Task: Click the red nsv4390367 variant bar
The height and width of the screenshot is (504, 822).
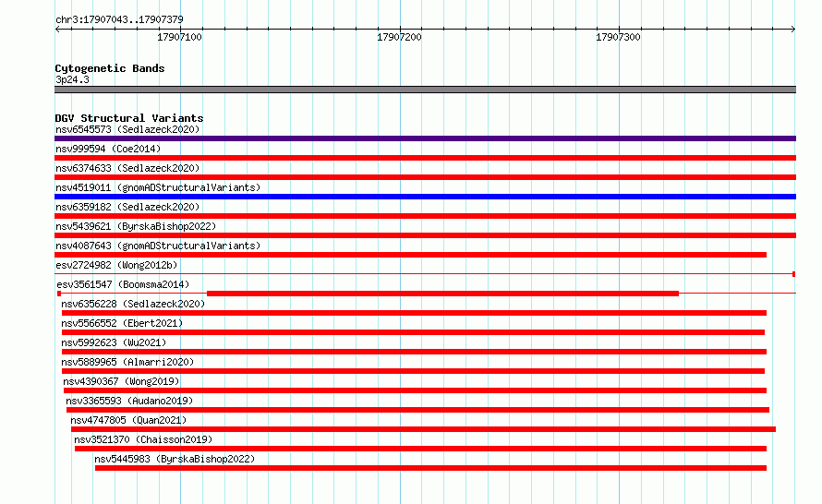Action: [416, 390]
